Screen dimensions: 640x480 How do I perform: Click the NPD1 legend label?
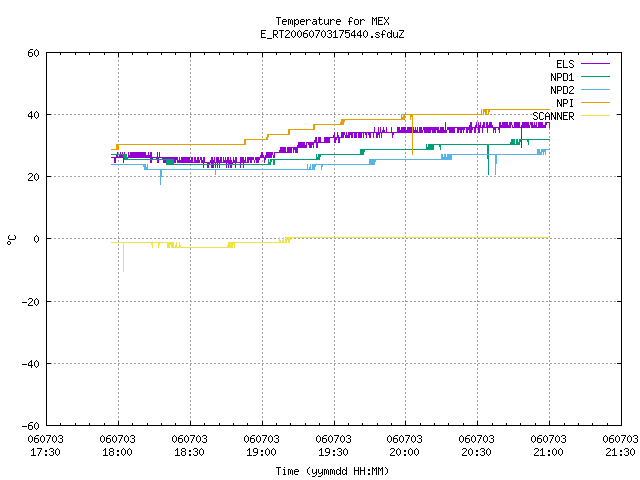pos(562,77)
